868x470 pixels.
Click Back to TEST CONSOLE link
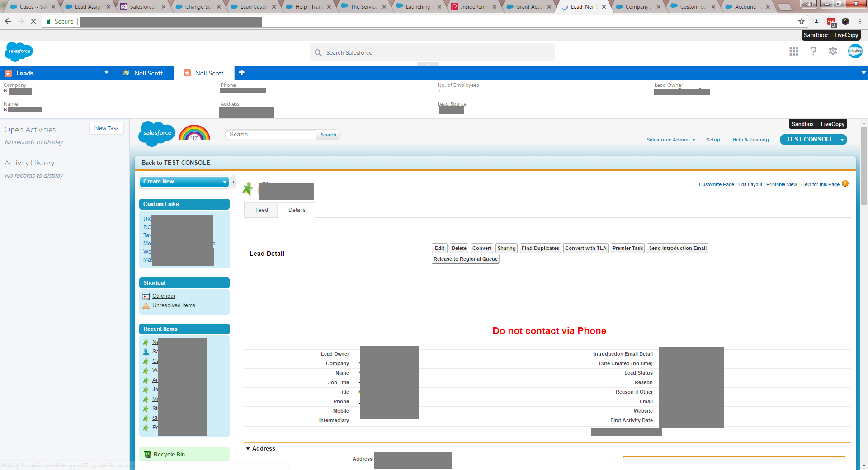pyautogui.click(x=175, y=163)
